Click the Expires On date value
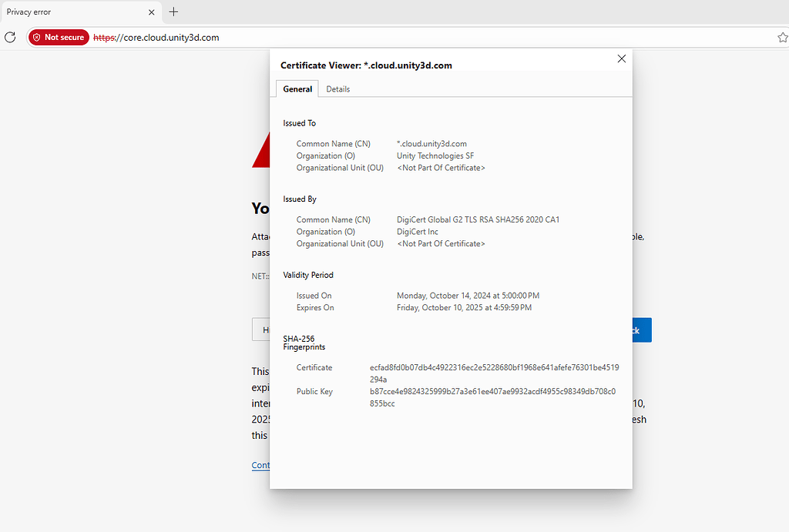789x532 pixels. click(x=462, y=307)
